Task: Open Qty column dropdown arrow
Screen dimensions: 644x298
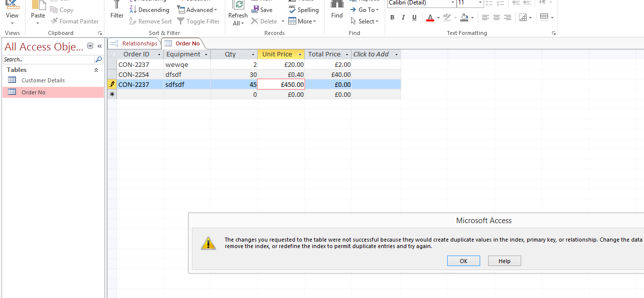Action: click(x=253, y=54)
